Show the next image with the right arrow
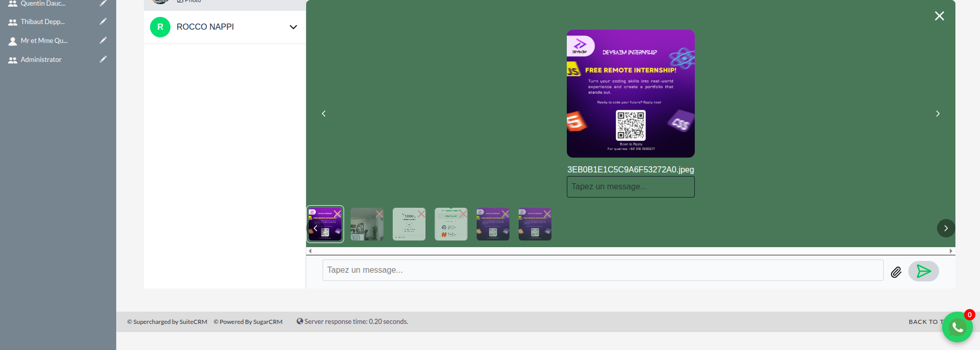 [938, 114]
